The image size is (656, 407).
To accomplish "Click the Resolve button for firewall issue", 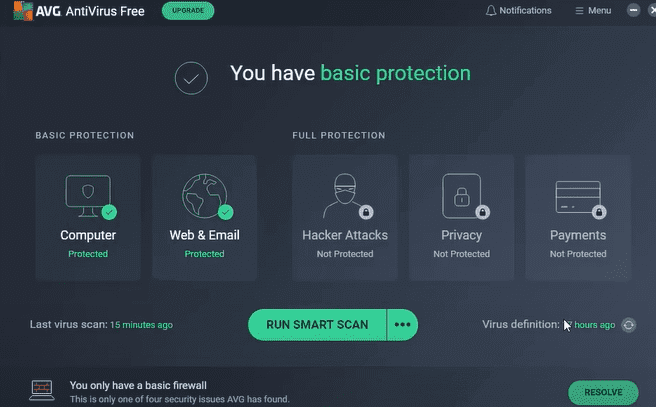I will tap(602, 392).
